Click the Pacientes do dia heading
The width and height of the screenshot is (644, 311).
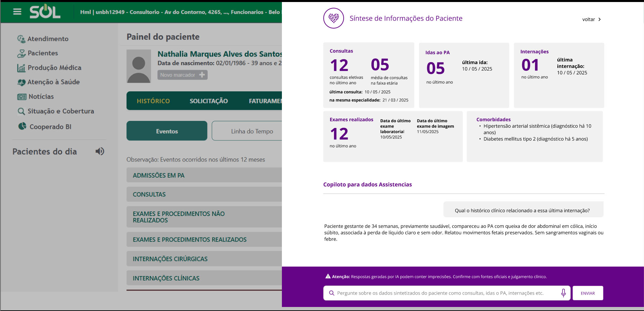[45, 151]
